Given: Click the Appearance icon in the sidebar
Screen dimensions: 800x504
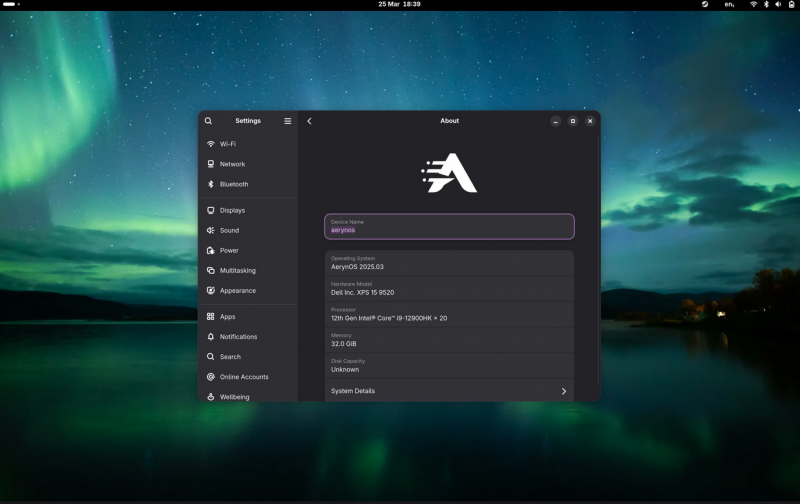Looking at the screenshot, I should pyautogui.click(x=211, y=290).
